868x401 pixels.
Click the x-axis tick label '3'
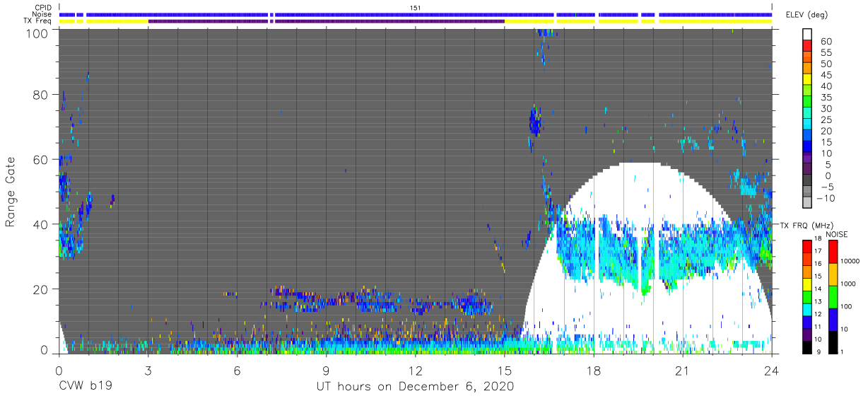pyautogui.click(x=148, y=371)
